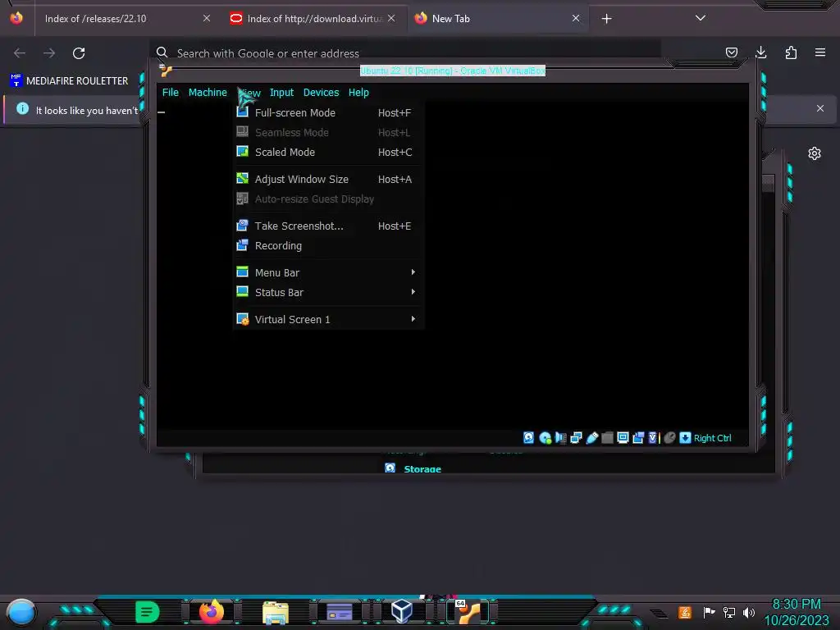
Task: Click the Windows Start orb
Action: pyautogui.click(x=21, y=612)
